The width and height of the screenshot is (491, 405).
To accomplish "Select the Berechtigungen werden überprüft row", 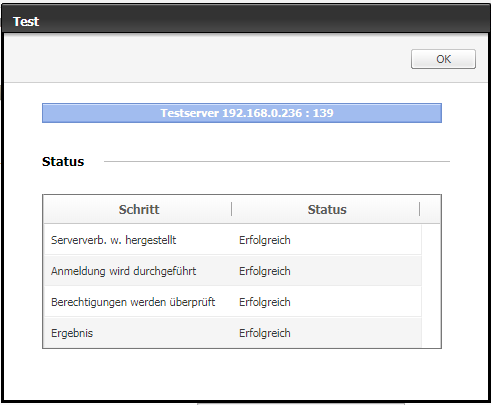I will tap(233, 302).
